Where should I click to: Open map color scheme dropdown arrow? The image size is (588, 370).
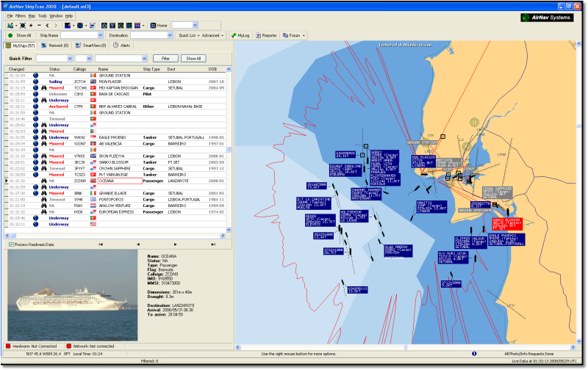(73, 26)
